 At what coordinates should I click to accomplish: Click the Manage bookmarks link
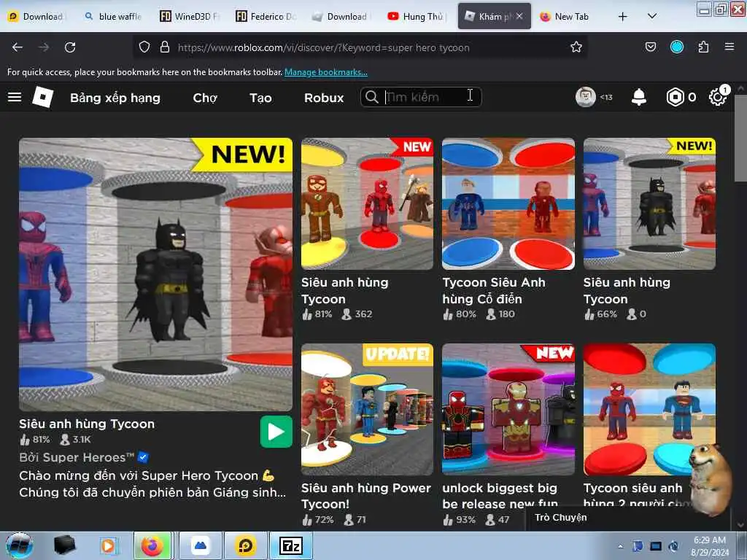tap(326, 72)
